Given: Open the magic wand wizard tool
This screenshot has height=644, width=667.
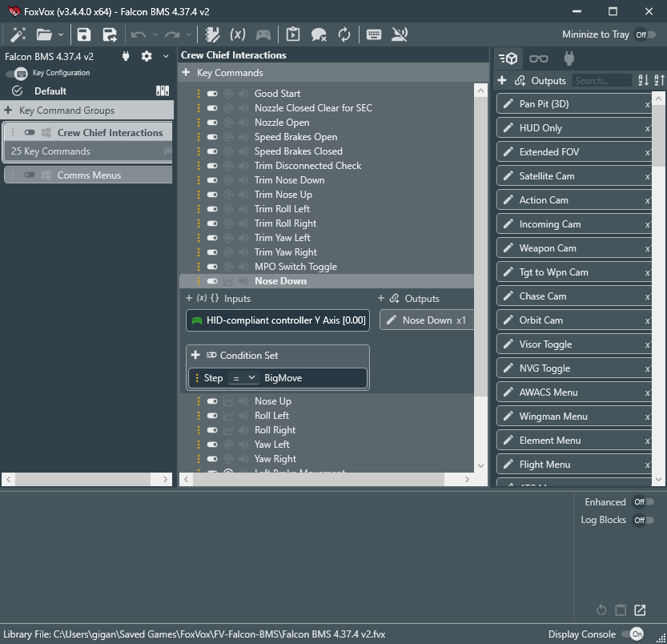Looking at the screenshot, I should tap(18, 34).
